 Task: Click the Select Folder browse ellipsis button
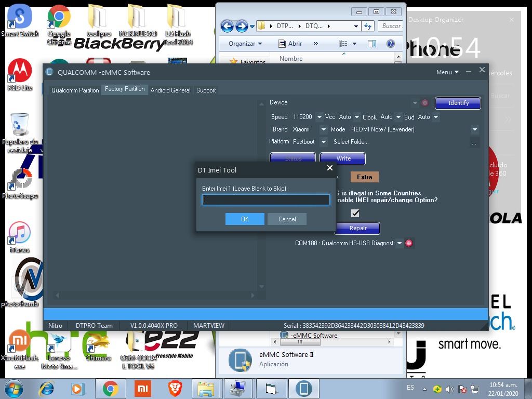tap(474, 142)
